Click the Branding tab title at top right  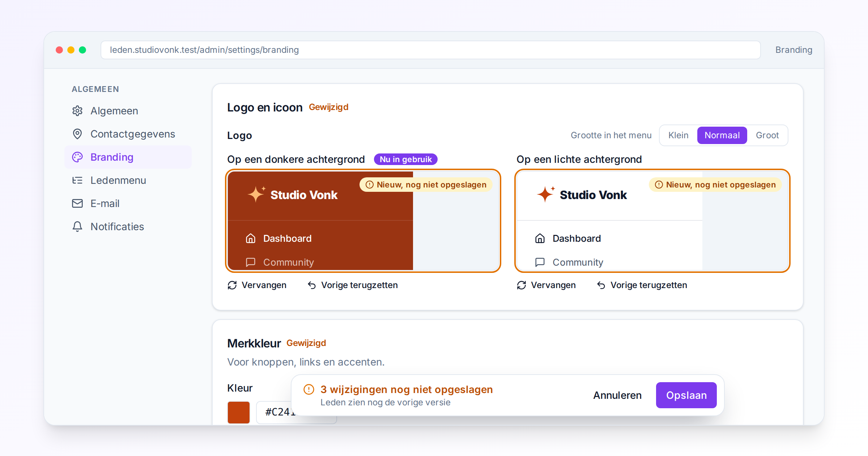(794, 50)
